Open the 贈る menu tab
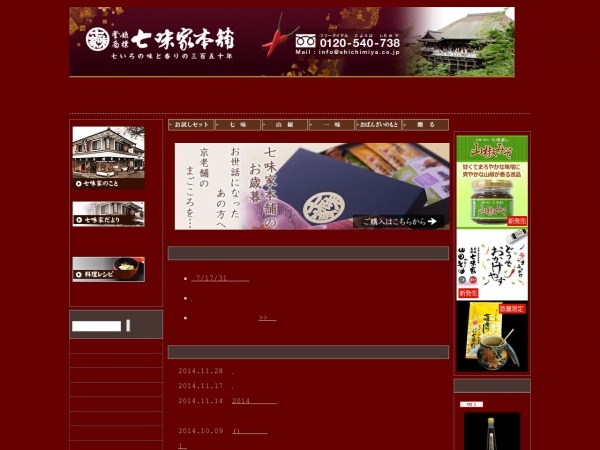 (426, 125)
